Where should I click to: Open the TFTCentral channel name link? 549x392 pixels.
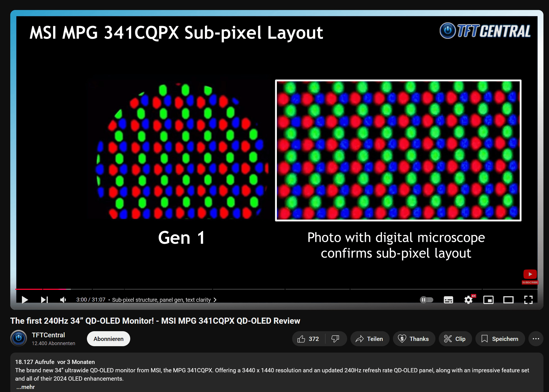point(48,335)
